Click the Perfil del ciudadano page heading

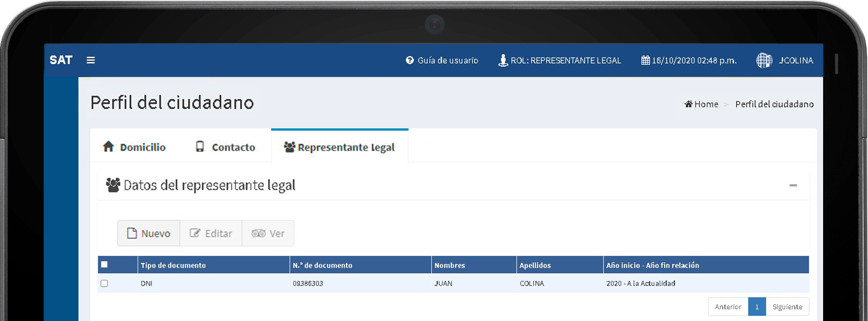tap(172, 103)
